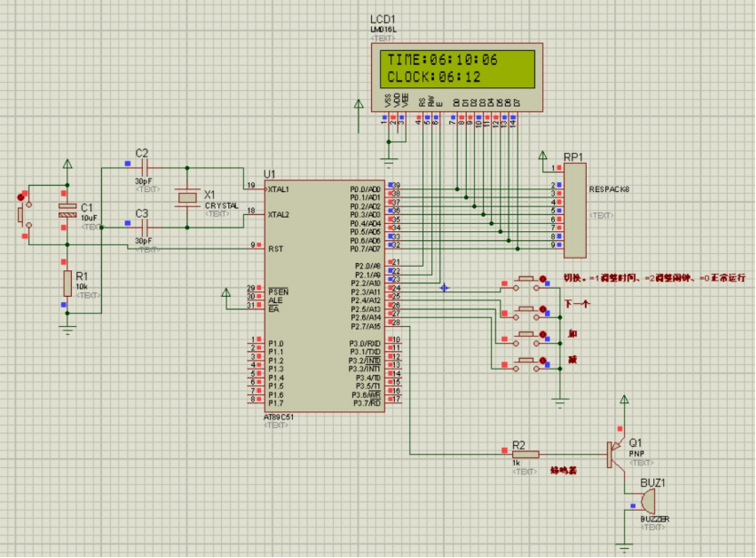
Task: Select power terminal beside RP1 pin 1
Action: (x=543, y=156)
